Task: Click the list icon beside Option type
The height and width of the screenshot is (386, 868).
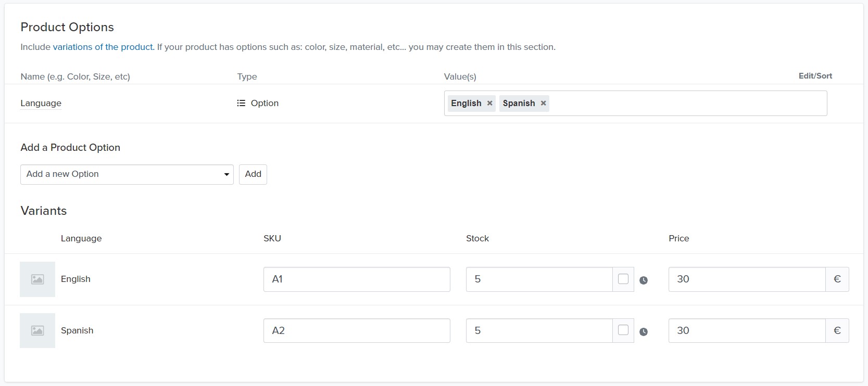Action: (241, 103)
